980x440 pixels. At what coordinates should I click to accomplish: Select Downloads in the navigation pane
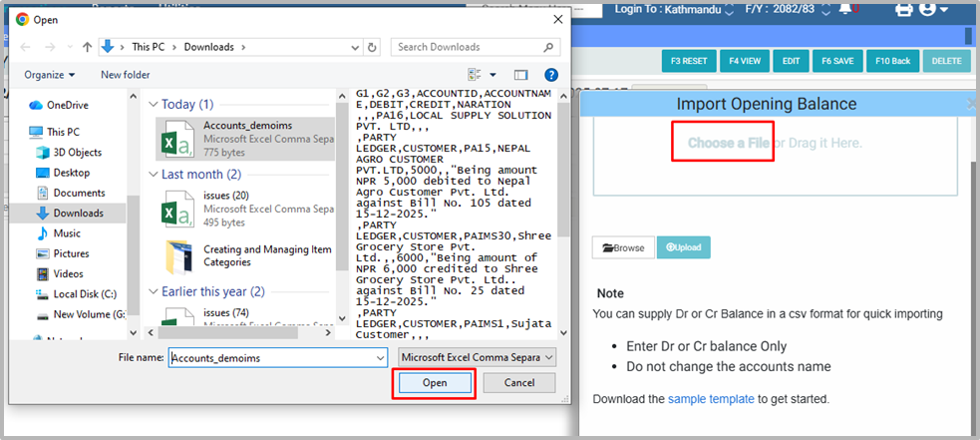point(77,213)
